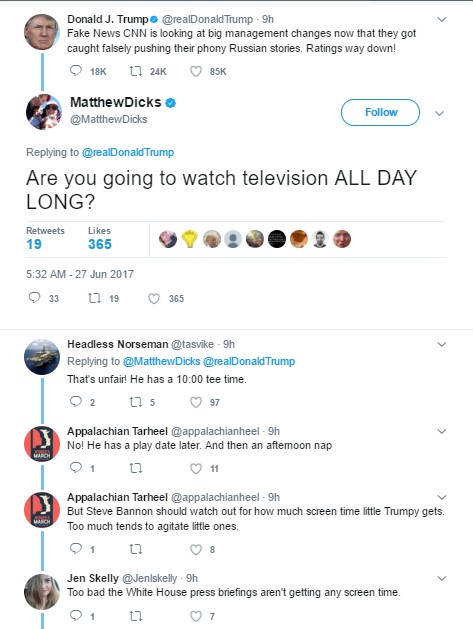Like MatthewDicks' tweet with 365 likes

pyautogui.click(x=154, y=298)
